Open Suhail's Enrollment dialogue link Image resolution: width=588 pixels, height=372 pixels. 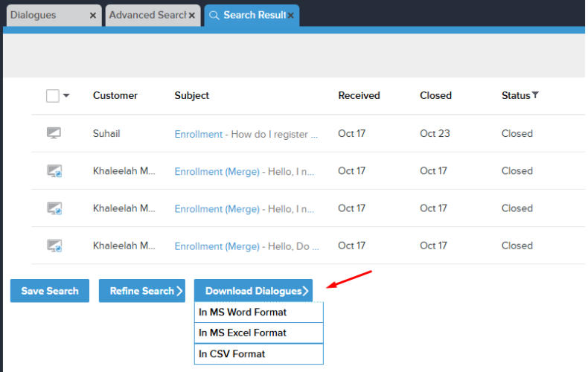pyautogui.click(x=198, y=134)
